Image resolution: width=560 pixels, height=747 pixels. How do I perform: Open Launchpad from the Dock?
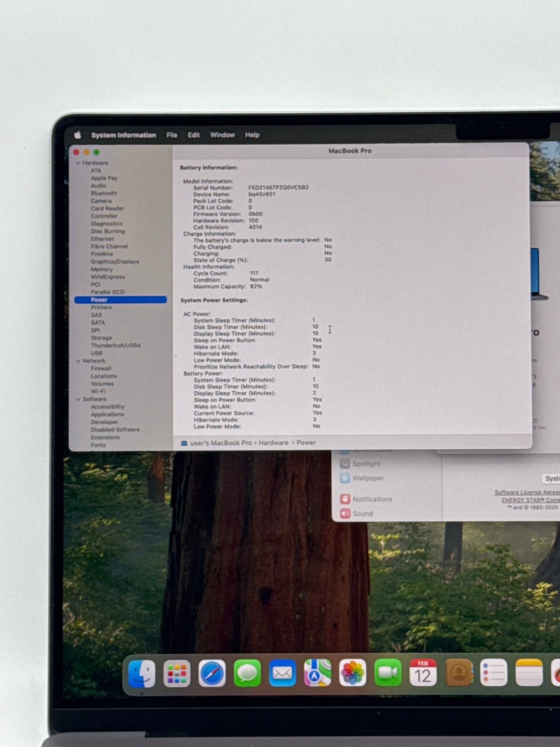177,674
